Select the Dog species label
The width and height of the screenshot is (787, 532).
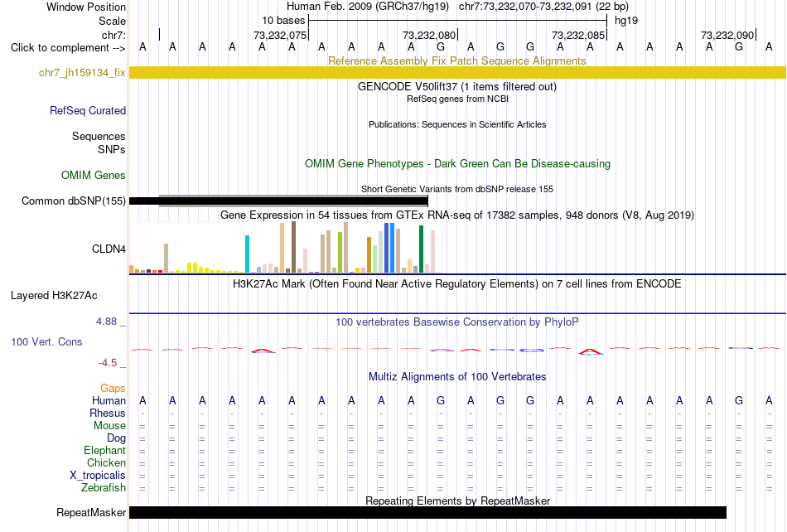point(116,438)
